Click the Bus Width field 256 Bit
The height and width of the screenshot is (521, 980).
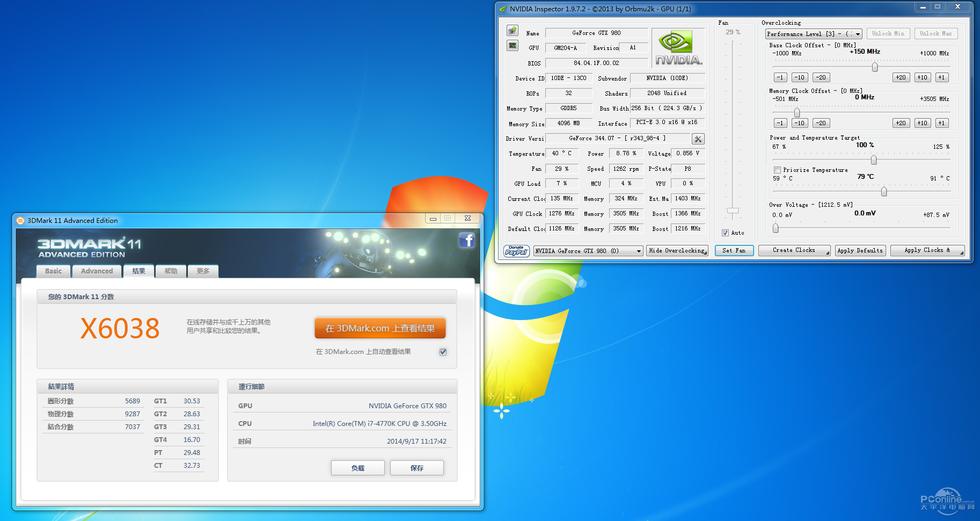[x=667, y=108]
